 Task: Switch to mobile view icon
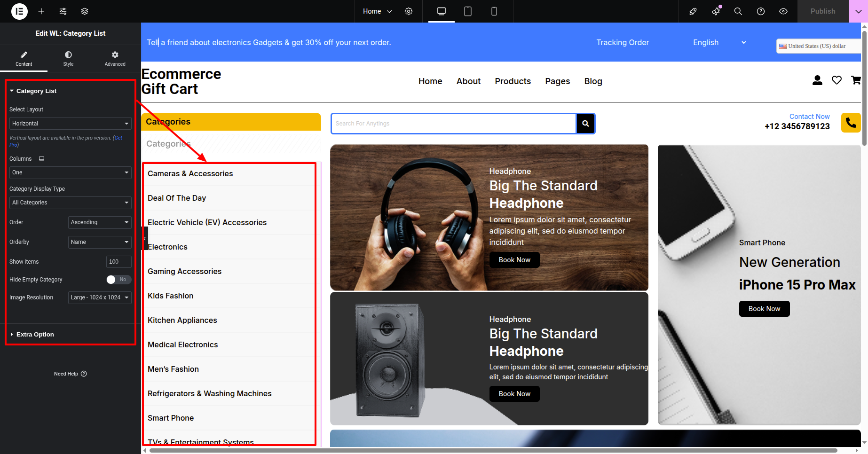[494, 11]
